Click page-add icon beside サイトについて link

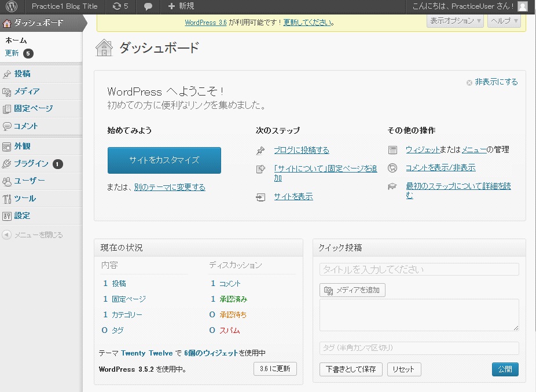click(x=260, y=169)
